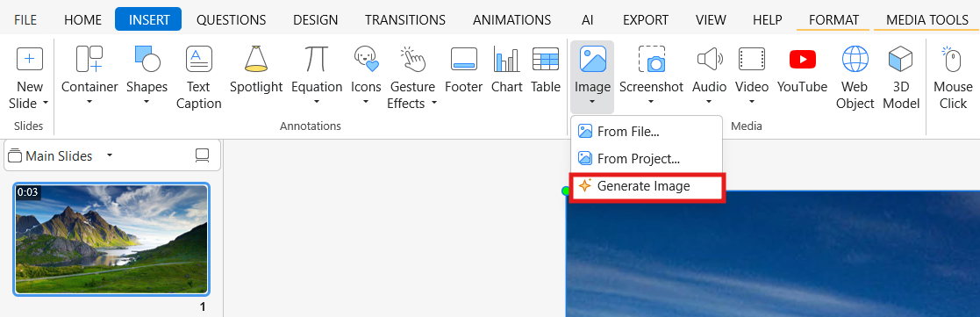Choose From File... in Image menu
980x317 pixels.
[x=647, y=132]
